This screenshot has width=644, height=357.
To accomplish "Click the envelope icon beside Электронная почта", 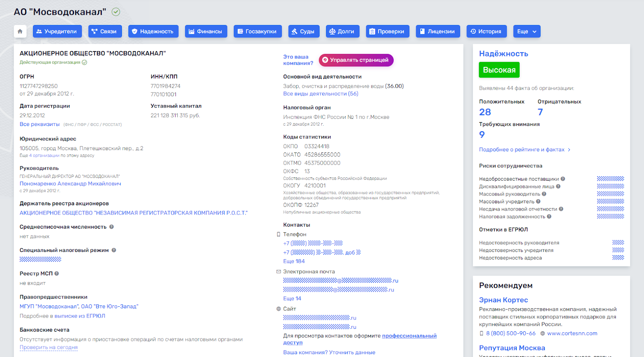I will [279, 272].
